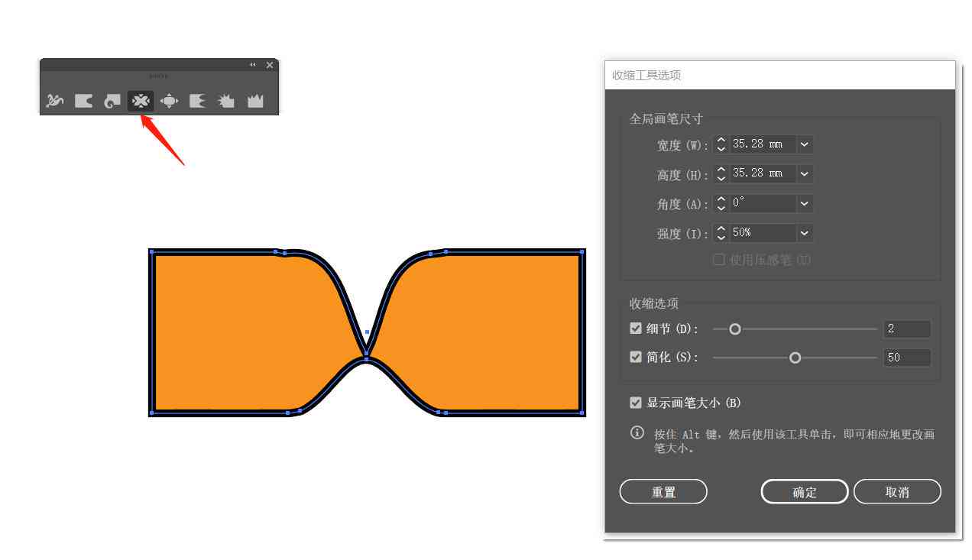Close the floating tool panel
The width and height of the screenshot is (972, 560).
click(270, 65)
